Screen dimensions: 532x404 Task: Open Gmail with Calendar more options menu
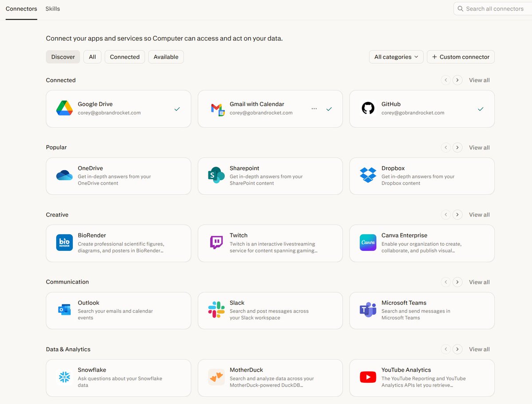[314, 109]
